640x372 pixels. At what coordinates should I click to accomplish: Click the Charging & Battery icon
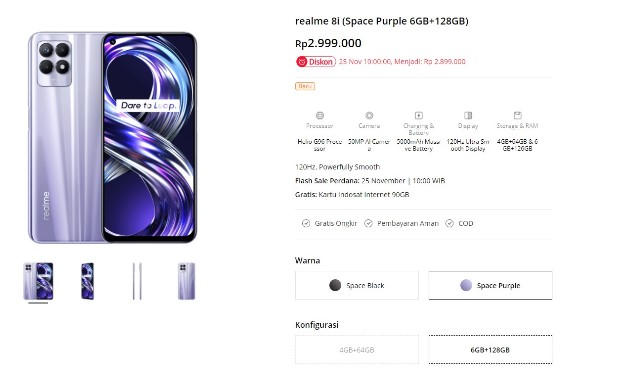tap(419, 116)
